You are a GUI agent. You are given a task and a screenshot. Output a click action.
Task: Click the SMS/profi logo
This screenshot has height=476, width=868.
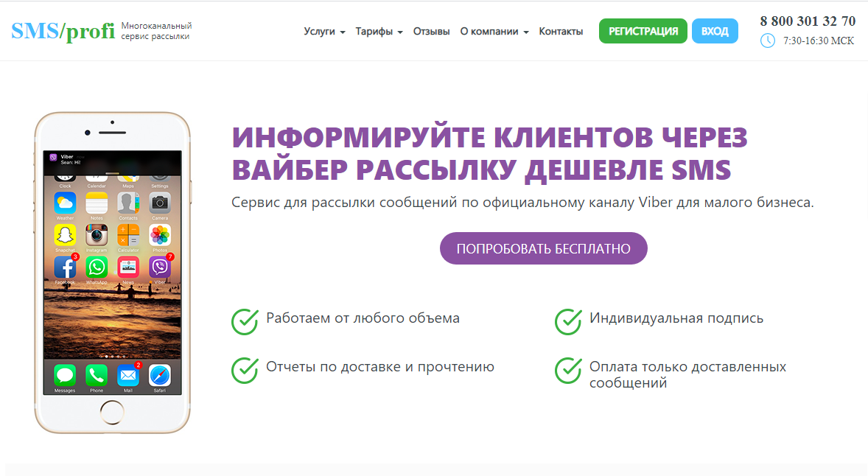pos(62,30)
